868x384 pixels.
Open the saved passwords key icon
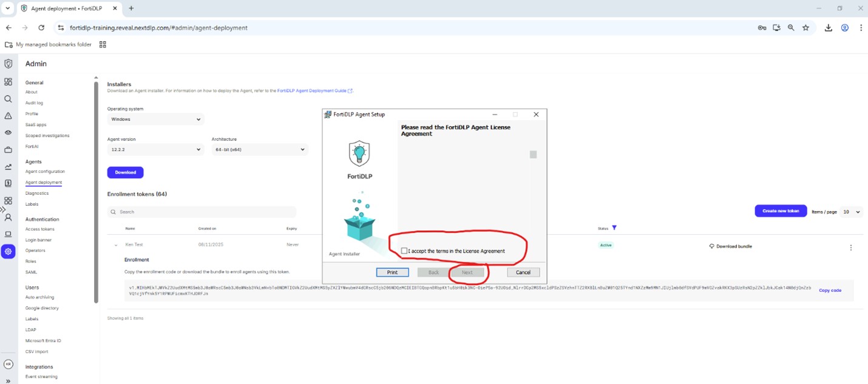click(762, 27)
